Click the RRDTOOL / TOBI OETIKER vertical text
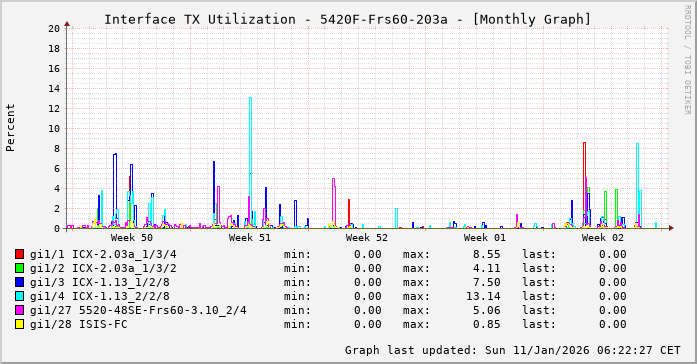697x364 pixels. point(688,60)
